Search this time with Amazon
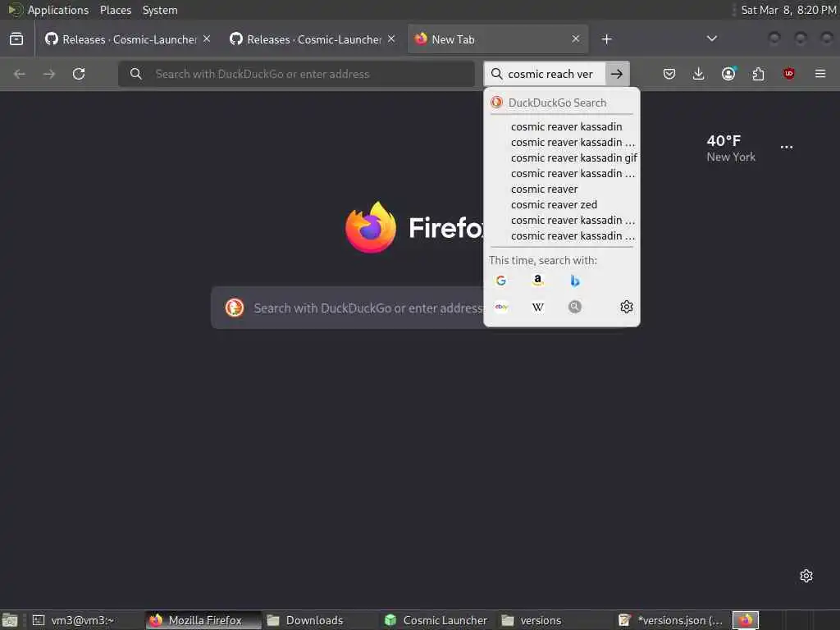The image size is (840, 630). click(x=538, y=281)
